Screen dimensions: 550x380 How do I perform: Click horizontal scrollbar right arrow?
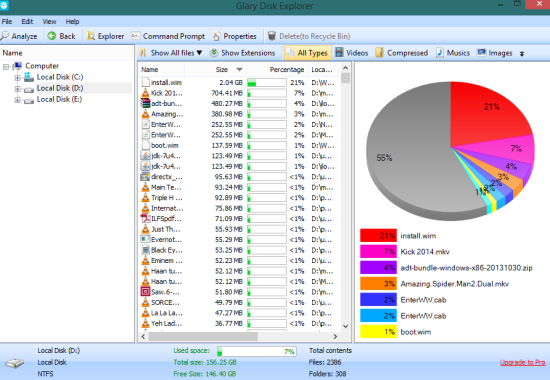tap(335, 336)
